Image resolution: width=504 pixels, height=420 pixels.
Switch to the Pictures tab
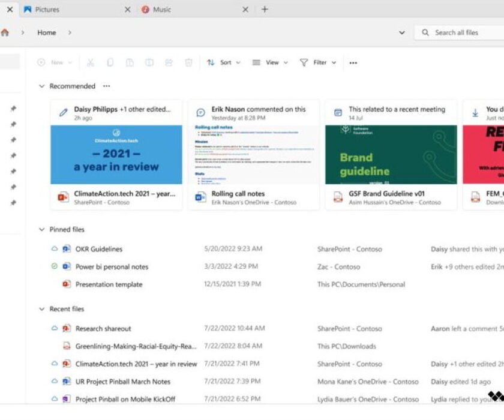[47, 10]
